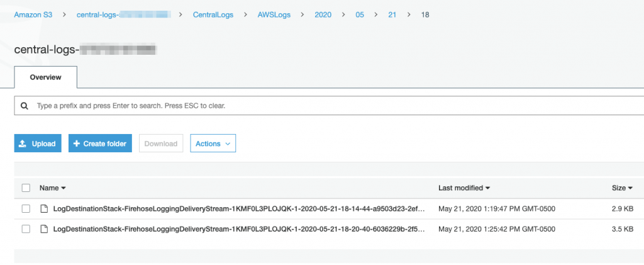This screenshot has height=265, width=644.
Task: Click file icon of the 18-20-40 log object
Action: tap(44, 228)
